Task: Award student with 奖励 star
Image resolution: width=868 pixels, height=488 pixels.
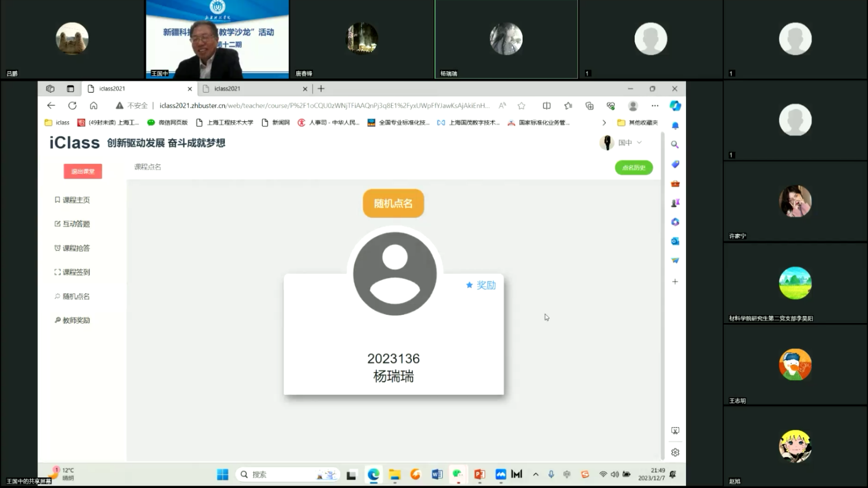Action: [x=481, y=285]
